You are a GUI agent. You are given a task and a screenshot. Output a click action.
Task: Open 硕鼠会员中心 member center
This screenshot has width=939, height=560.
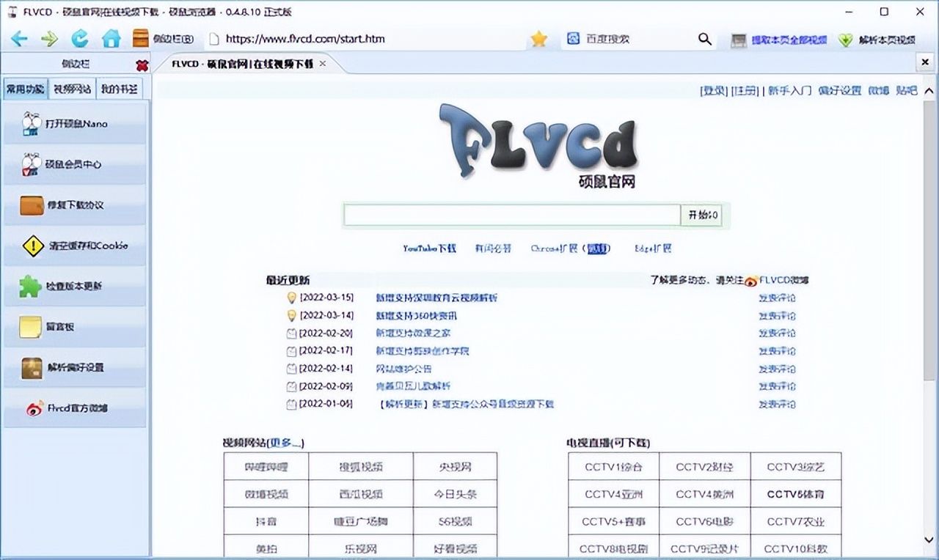pos(73,164)
